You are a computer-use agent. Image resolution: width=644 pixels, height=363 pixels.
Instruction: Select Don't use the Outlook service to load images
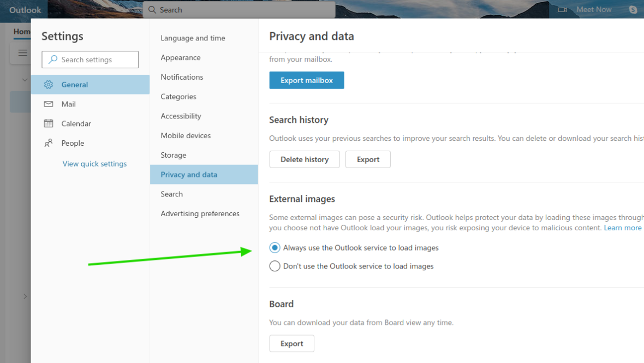[275, 266]
